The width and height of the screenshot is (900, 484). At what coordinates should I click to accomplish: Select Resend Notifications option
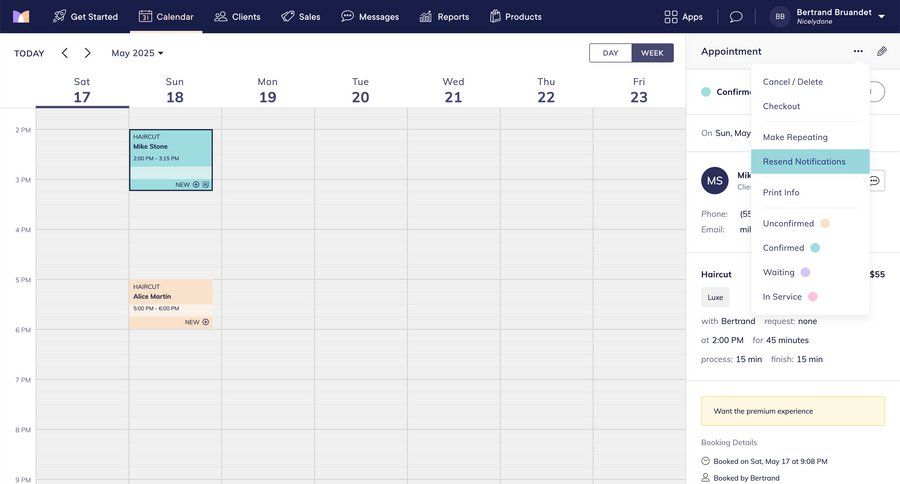810,162
